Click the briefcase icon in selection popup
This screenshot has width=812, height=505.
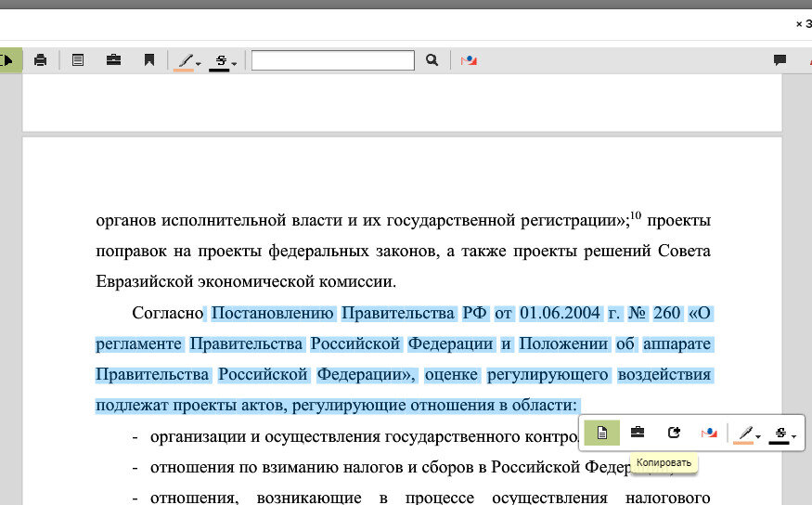point(638,432)
